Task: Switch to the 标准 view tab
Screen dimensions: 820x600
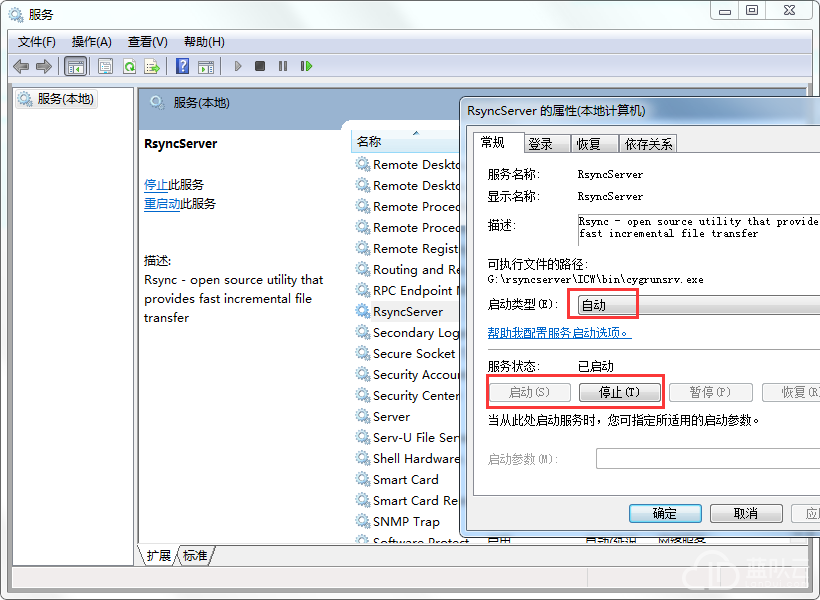Action: pos(195,555)
